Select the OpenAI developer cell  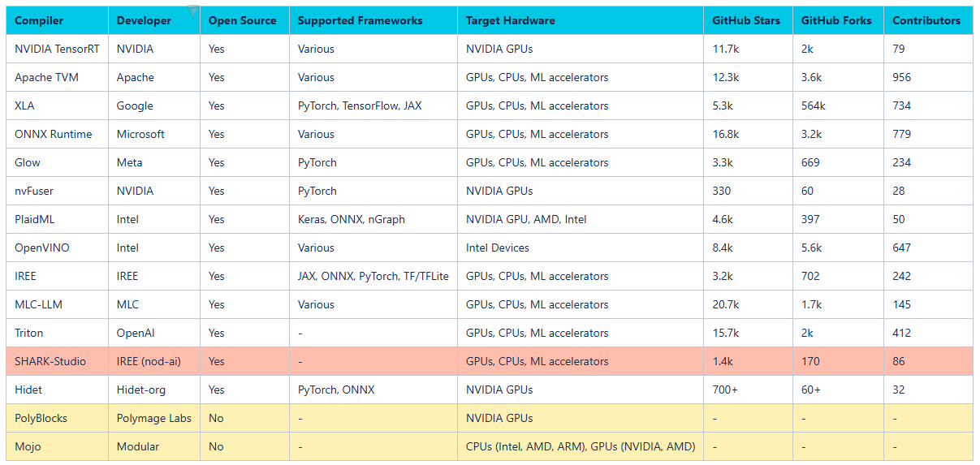click(x=154, y=333)
